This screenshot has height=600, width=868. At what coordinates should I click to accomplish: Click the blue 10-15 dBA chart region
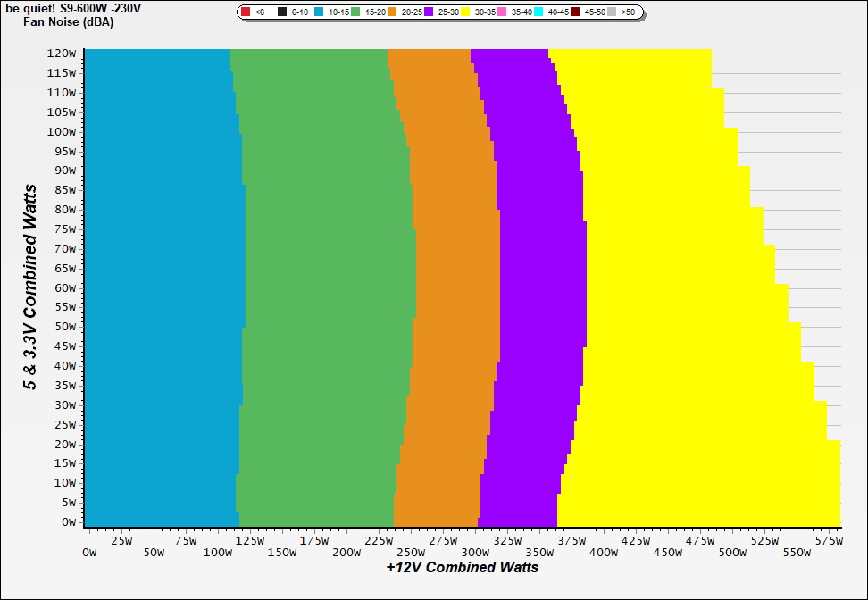click(161, 286)
